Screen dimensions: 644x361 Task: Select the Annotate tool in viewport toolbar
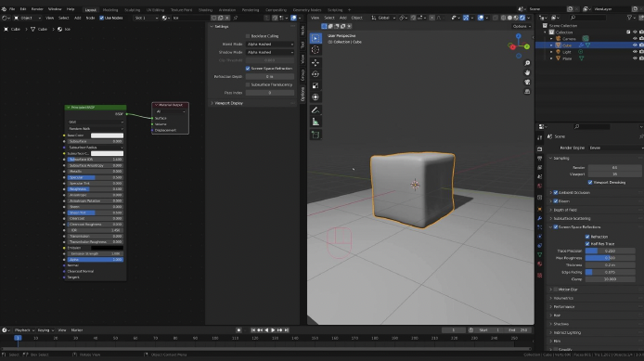(x=316, y=110)
